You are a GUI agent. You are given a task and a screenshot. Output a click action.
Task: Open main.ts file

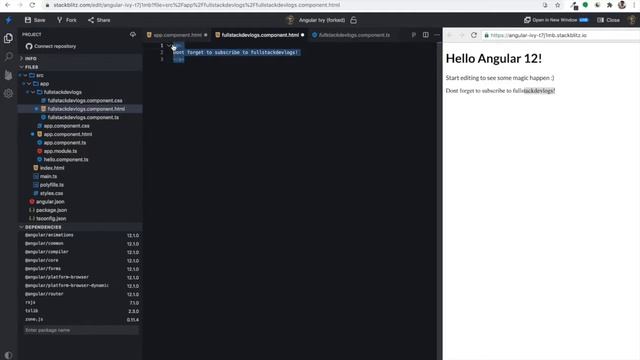[x=48, y=176]
